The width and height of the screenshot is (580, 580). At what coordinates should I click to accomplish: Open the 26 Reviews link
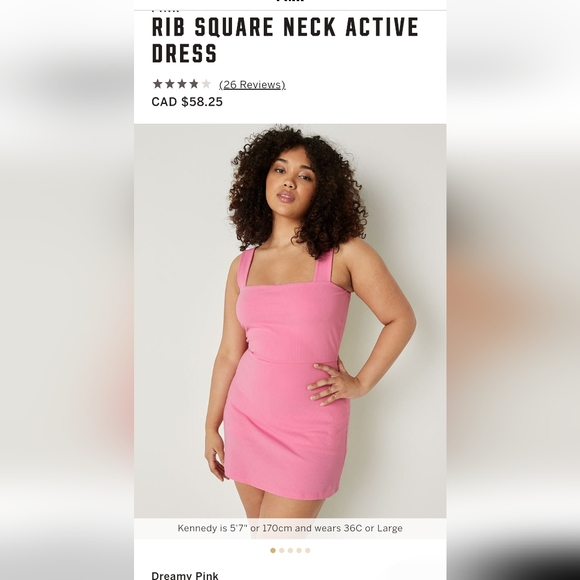(252, 85)
